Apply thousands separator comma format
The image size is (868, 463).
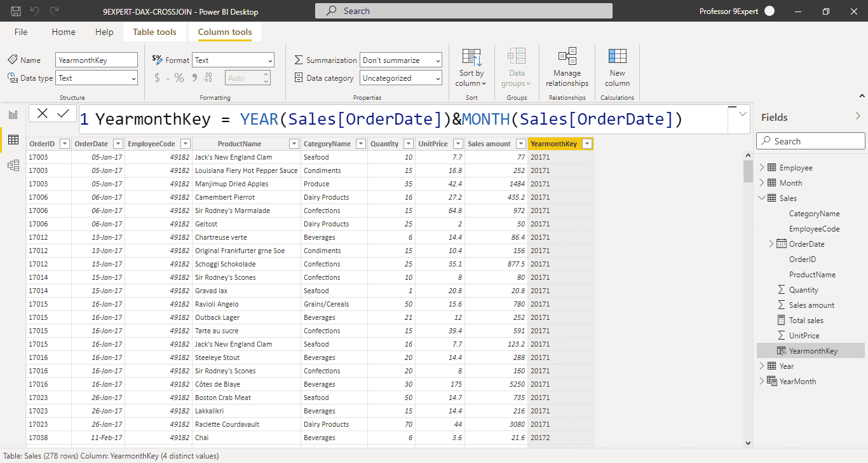point(193,78)
